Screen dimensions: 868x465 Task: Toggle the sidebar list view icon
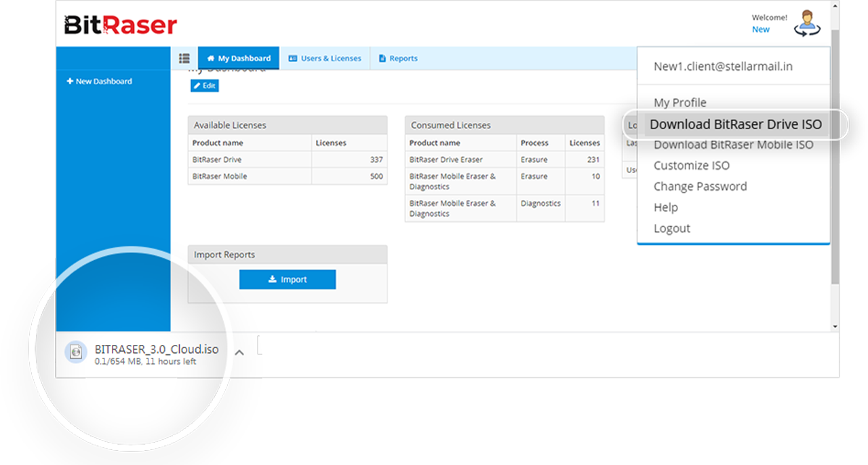click(184, 58)
